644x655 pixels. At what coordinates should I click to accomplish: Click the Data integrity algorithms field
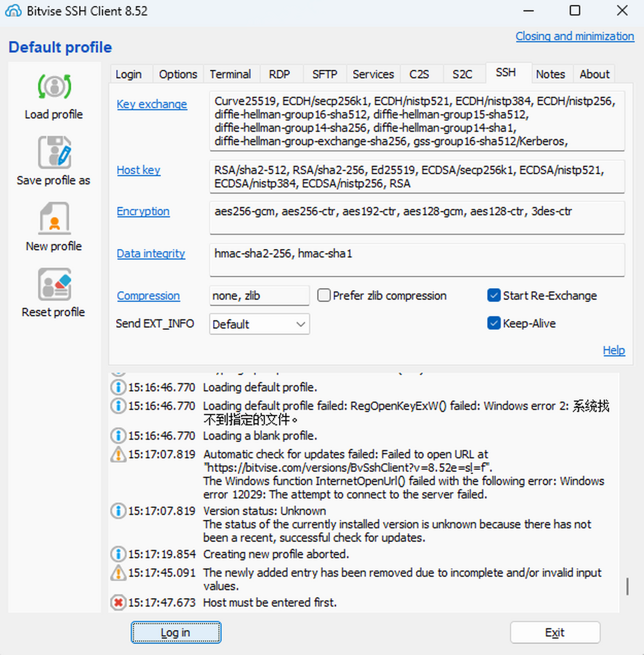417,260
